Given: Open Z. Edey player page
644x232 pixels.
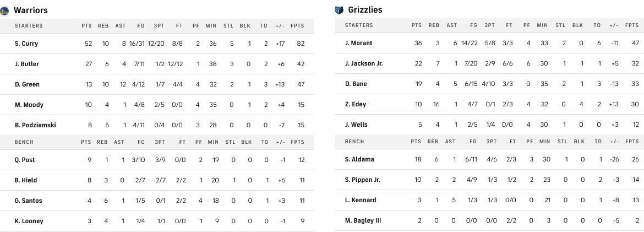Looking at the screenshot, I should (356, 104).
